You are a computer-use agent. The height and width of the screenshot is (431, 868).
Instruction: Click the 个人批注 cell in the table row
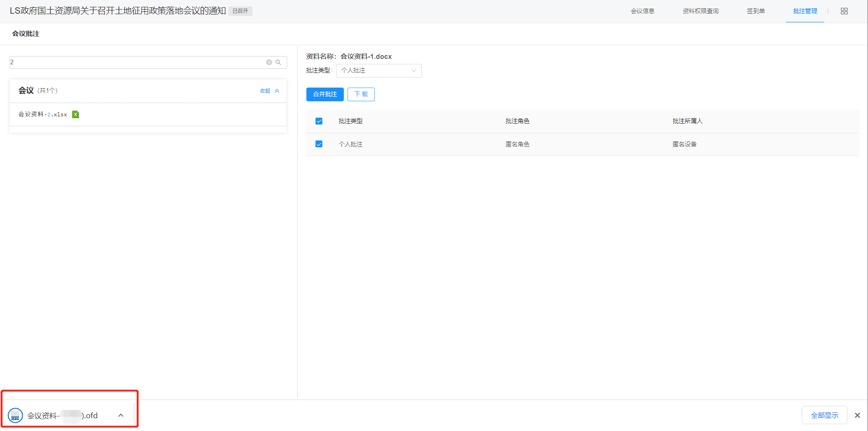(350, 144)
